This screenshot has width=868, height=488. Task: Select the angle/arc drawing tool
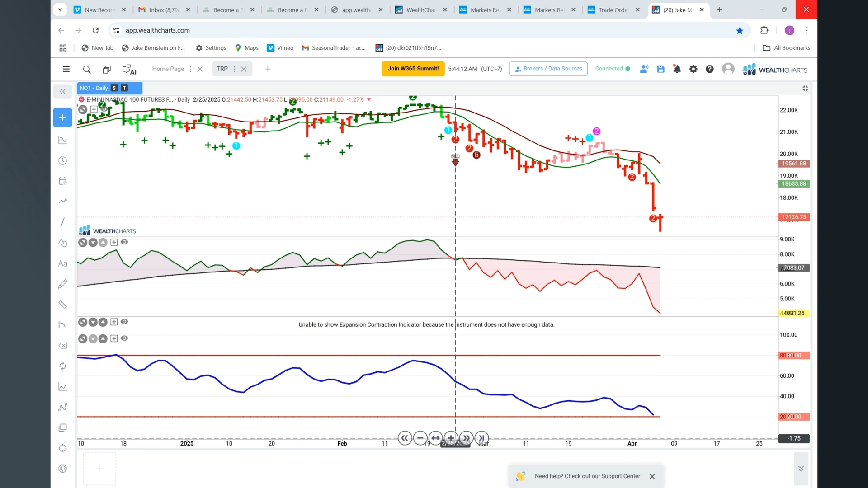tap(63, 325)
